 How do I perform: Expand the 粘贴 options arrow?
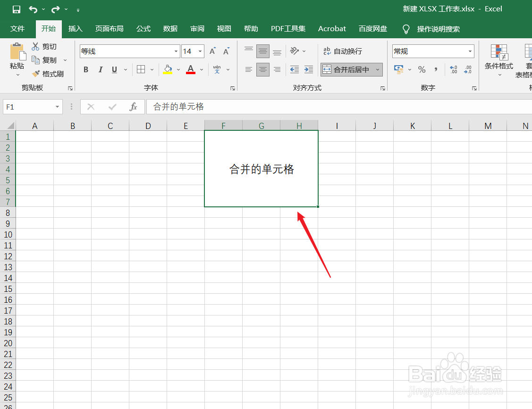coord(17,75)
